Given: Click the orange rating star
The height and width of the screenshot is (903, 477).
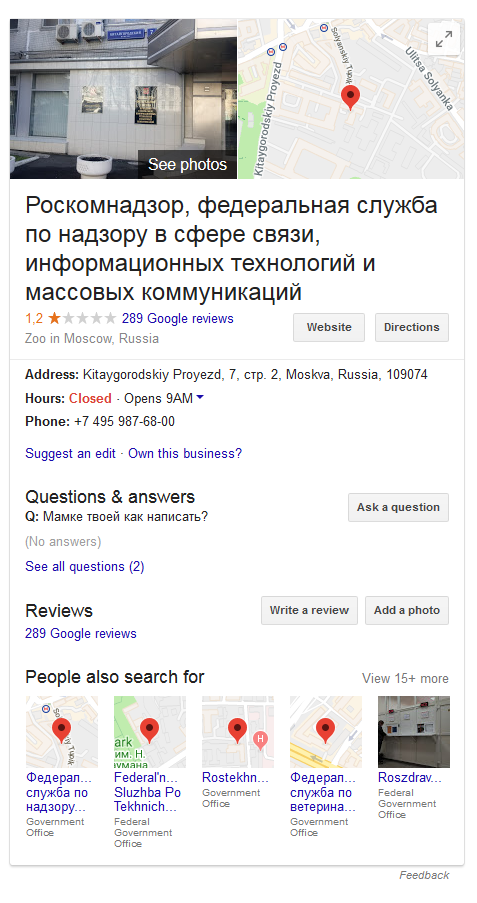Looking at the screenshot, I should pyautogui.click(x=55, y=318).
